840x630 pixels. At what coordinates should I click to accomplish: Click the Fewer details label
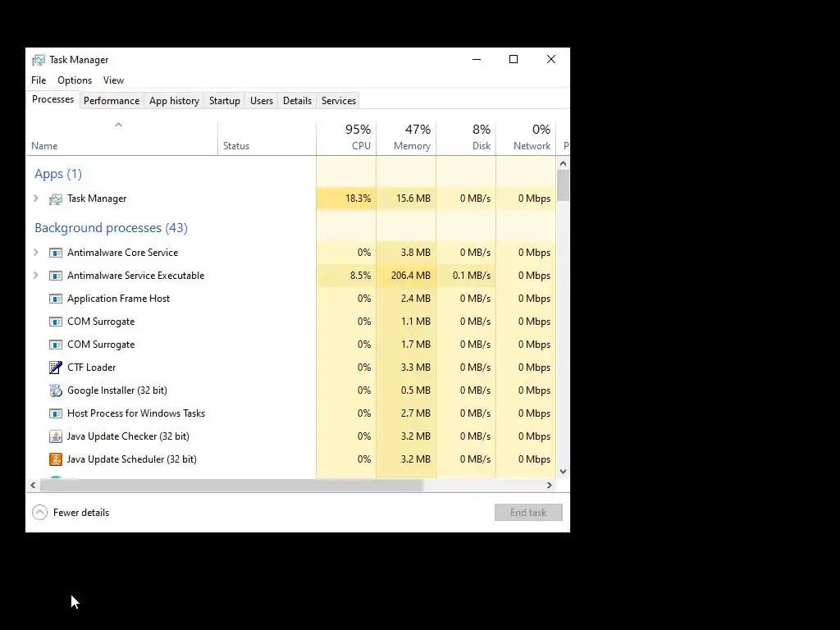click(x=81, y=513)
